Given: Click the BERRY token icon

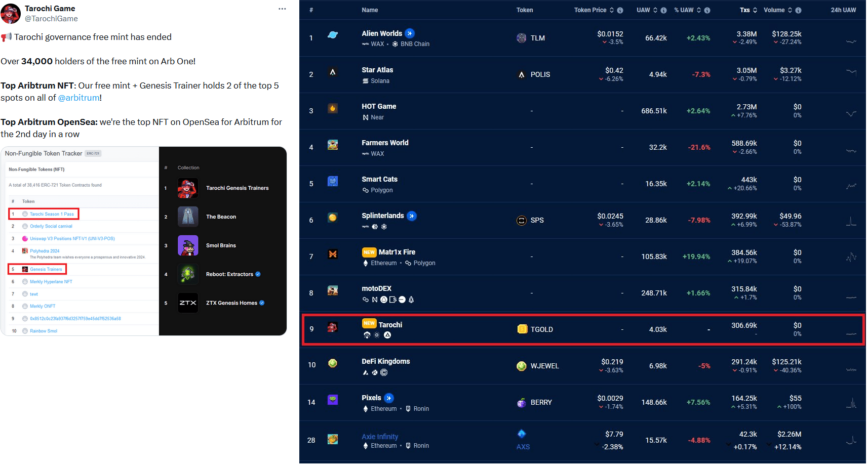Looking at the screenshot, I should (x=522, y=402).
